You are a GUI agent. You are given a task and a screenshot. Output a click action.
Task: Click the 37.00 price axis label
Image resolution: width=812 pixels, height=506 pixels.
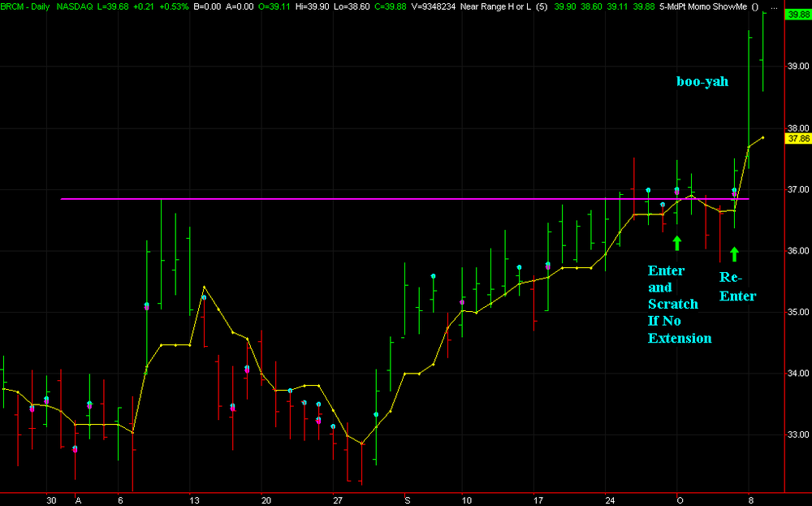797,189
